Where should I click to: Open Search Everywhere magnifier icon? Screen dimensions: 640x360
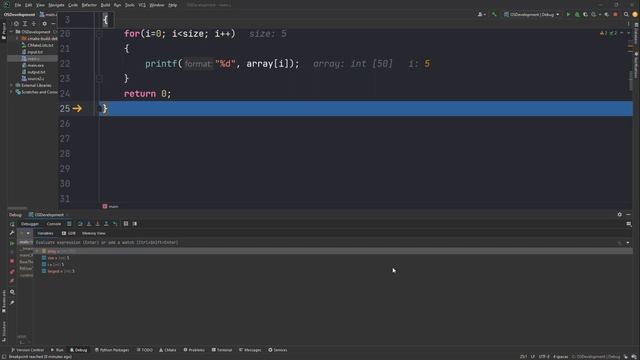pyautogui.click(x=626, y=14)
